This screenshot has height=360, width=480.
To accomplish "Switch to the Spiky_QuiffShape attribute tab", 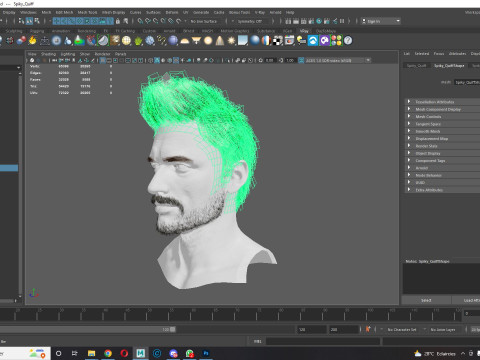I will (449, 66).
